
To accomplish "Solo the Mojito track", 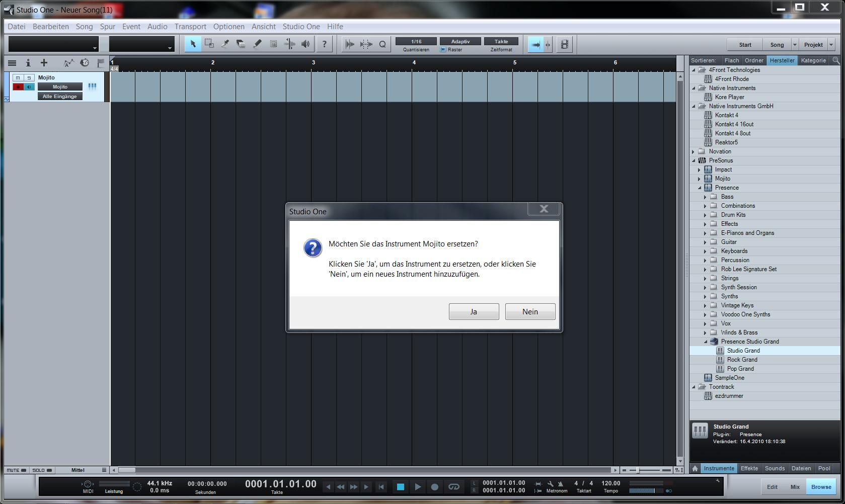I will pyautogui.click(x=29, y=77).
